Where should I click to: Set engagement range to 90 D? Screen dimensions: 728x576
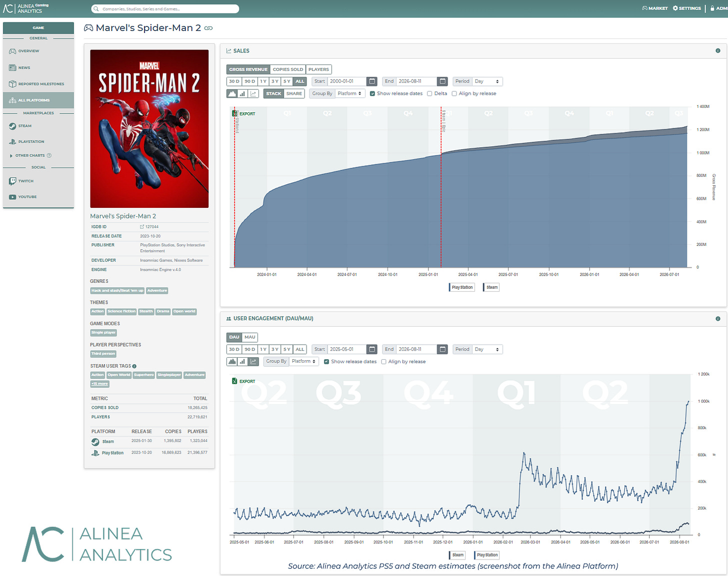(250, 349)
